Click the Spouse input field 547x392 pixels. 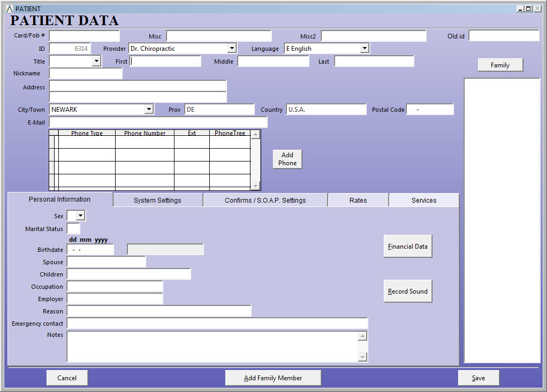click(107, 262)
